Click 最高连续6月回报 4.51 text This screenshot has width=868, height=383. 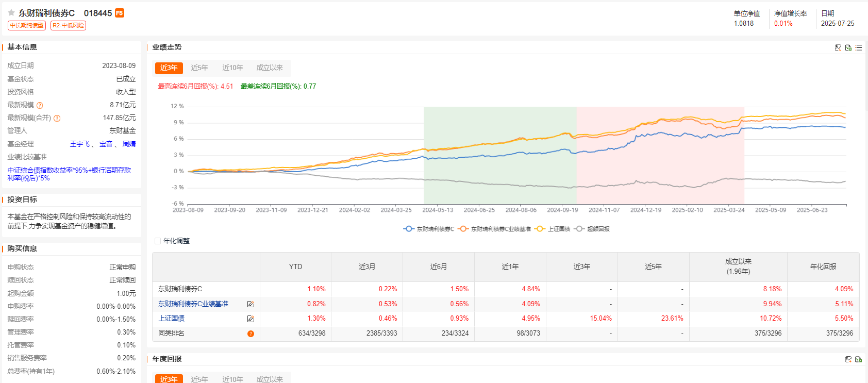[195, 87]
